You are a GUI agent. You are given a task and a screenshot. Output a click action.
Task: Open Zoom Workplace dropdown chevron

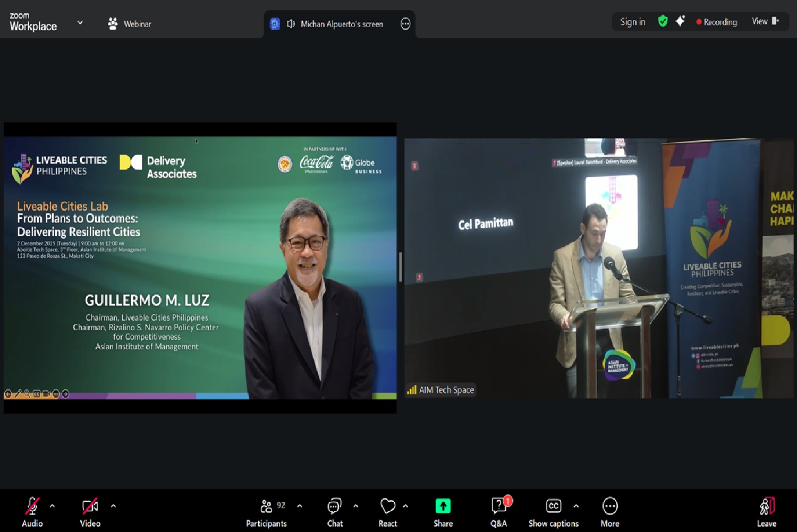[x=80, y=23]
